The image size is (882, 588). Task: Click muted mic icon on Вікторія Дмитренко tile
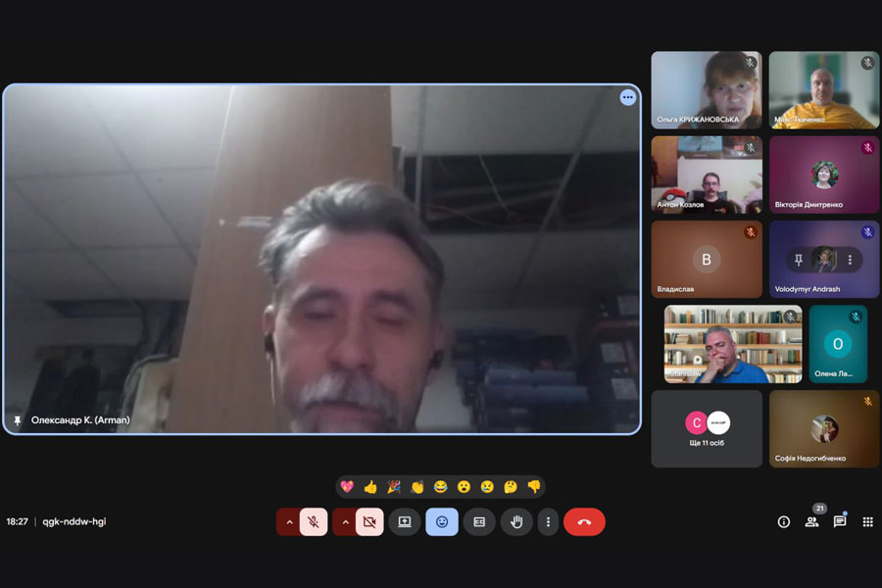pos(868,147)
